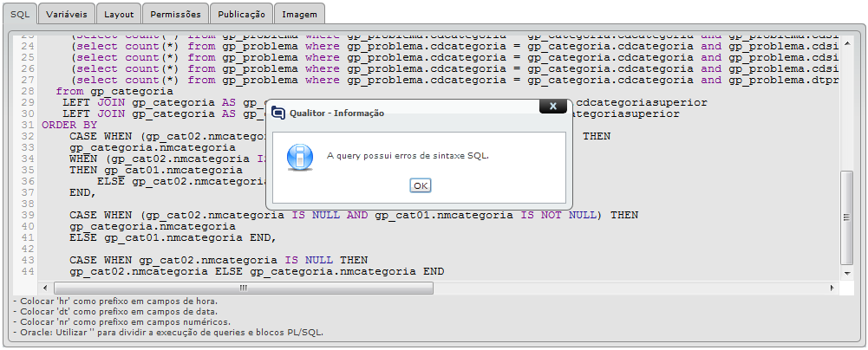Click the Qualitor logo icon in dialog title
The height and width of the screenshot is (350, 868).
click(278, 113)
